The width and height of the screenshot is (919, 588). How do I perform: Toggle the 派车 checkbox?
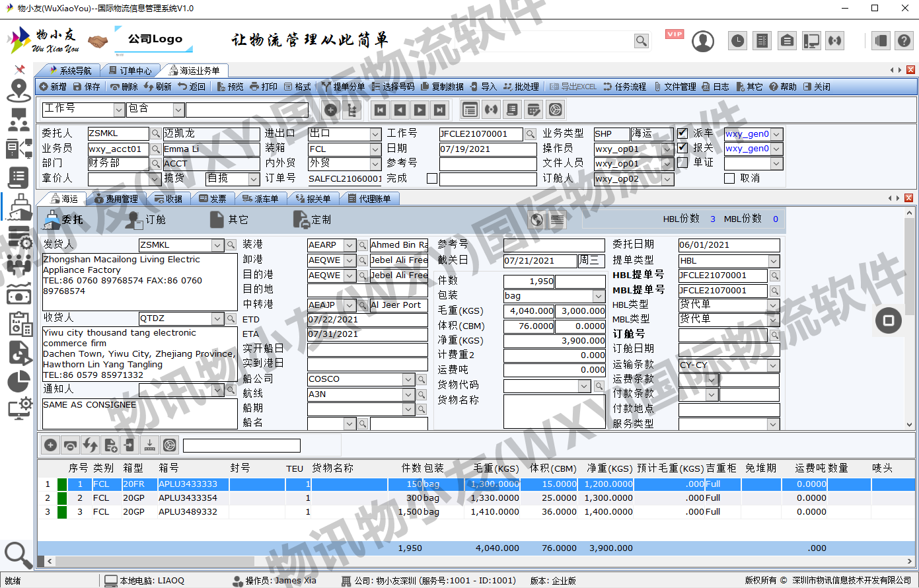tap(682, 133)
